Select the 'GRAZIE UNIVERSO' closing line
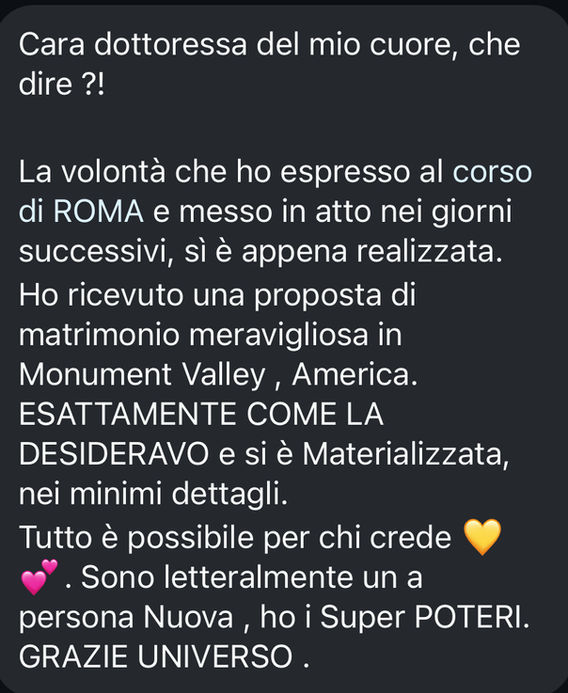Viewport: 568px width, 693px height. point(156,657)
